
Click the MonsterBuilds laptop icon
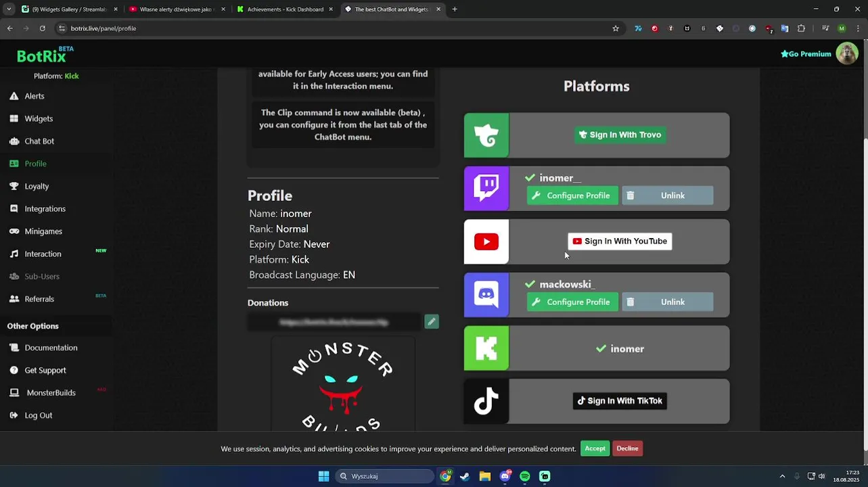14,393
